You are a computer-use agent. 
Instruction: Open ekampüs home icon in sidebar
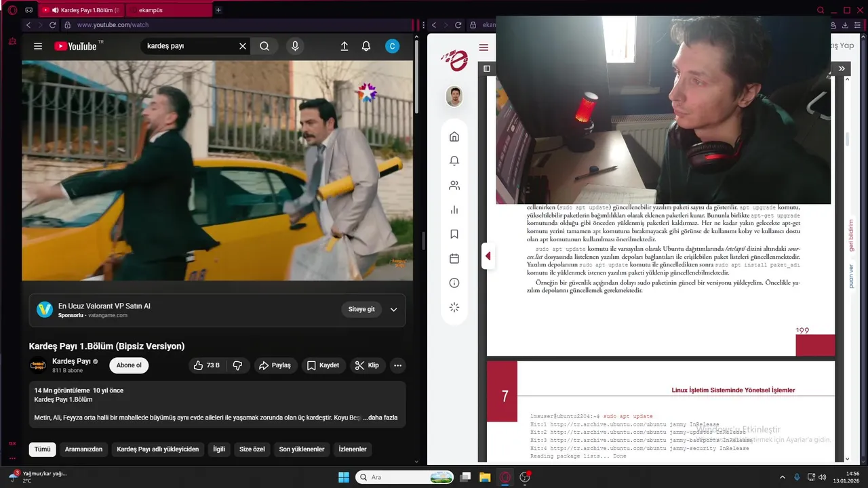[454, 137]
